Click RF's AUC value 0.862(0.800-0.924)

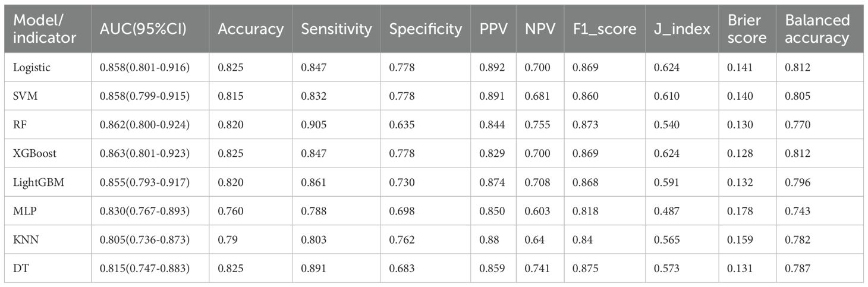coord(144,125)
